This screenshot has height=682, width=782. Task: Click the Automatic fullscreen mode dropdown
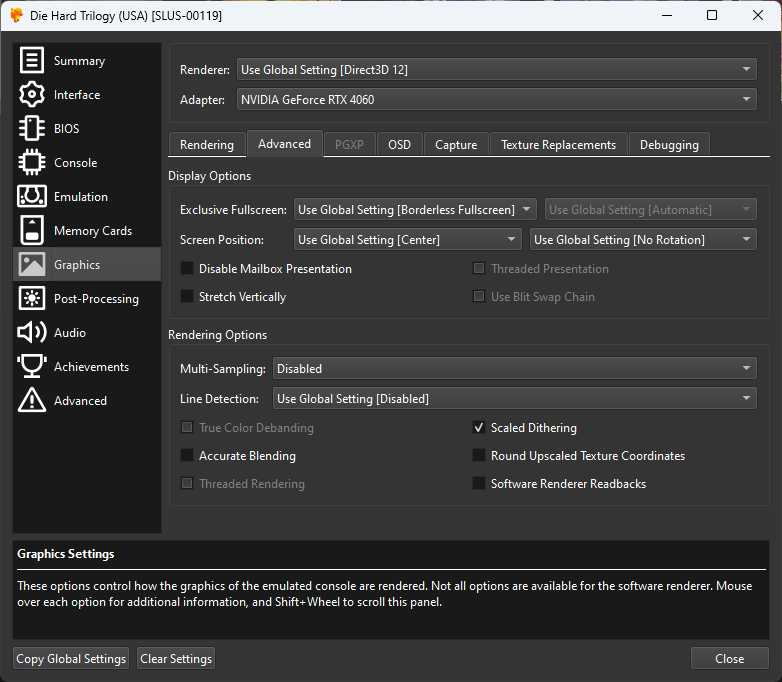pos(650,210)
